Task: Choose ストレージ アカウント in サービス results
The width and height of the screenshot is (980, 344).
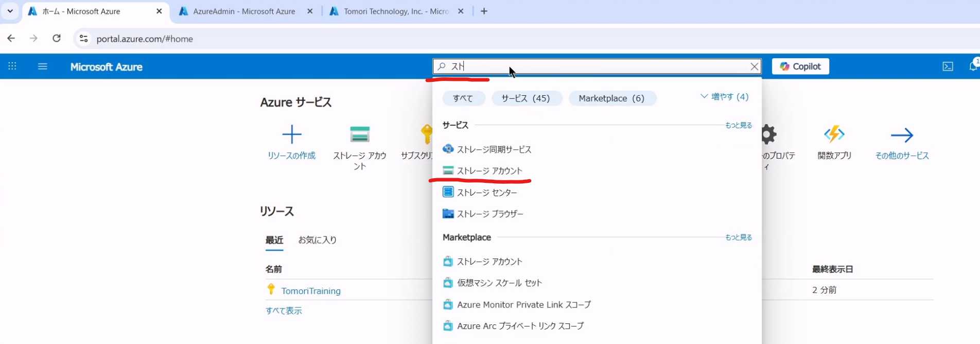Action: click(x=489, y=171)
